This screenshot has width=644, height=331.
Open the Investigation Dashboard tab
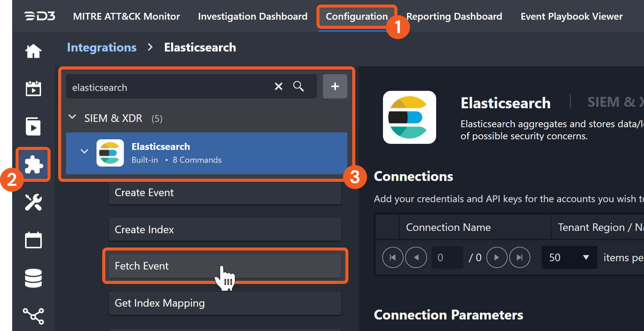point(253,17)
